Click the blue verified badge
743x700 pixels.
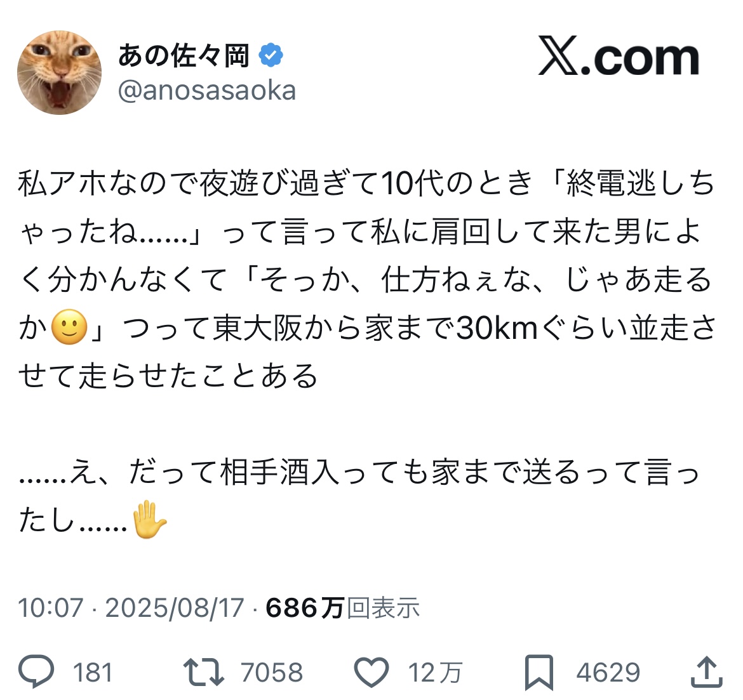click(271, 55)
